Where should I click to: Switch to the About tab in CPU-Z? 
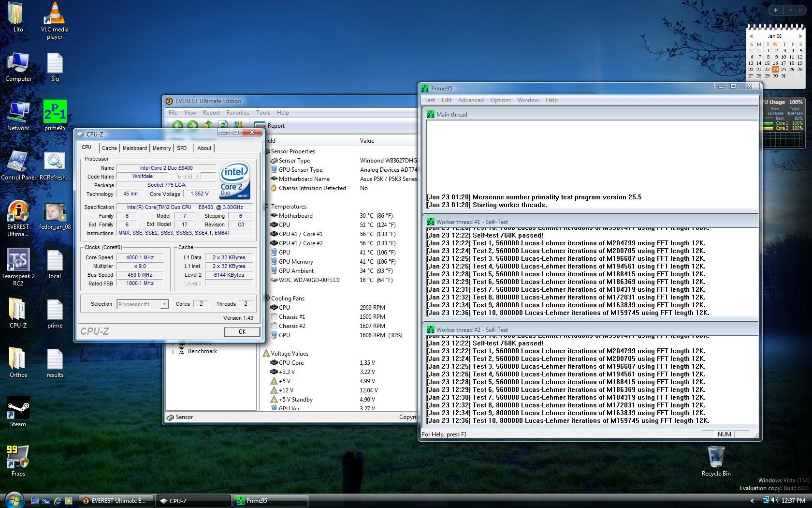[x=204, y=148]
